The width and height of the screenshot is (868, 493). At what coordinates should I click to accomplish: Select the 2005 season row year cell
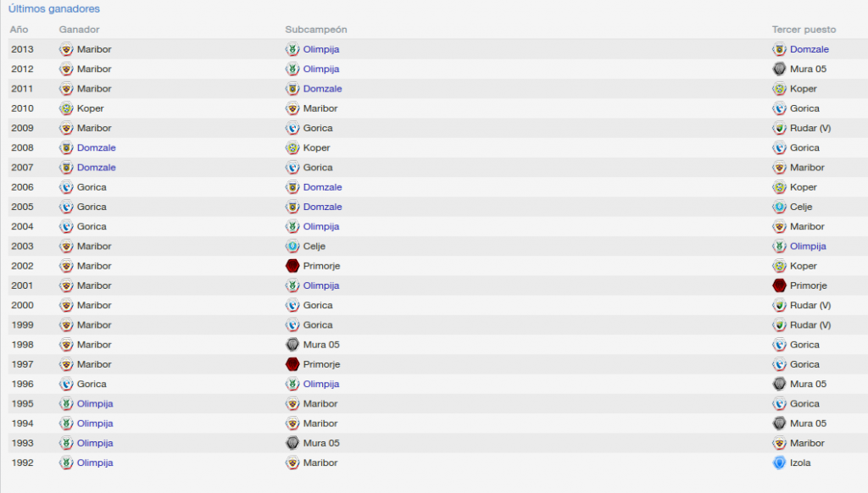coord(22,207)
